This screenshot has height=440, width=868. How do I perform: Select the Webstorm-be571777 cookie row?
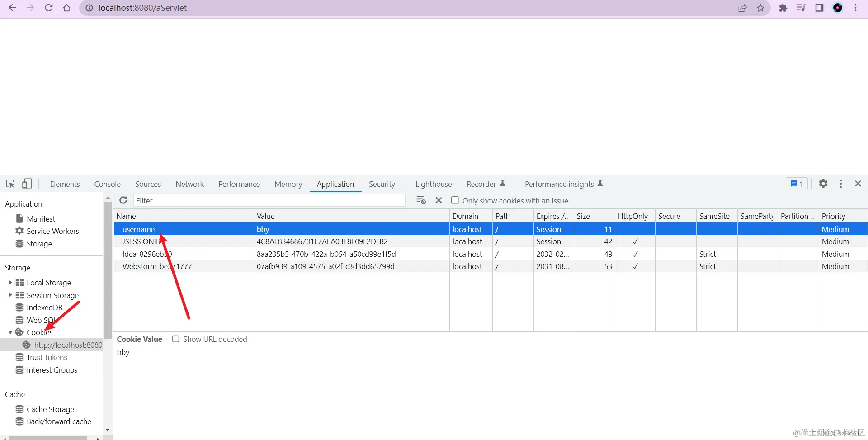click(x=490, y=266)
